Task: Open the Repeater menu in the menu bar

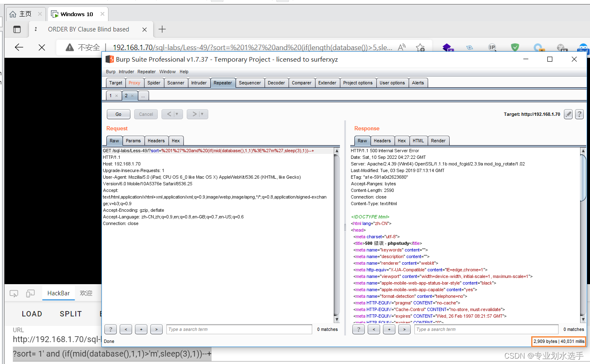Action: point(147,72)
